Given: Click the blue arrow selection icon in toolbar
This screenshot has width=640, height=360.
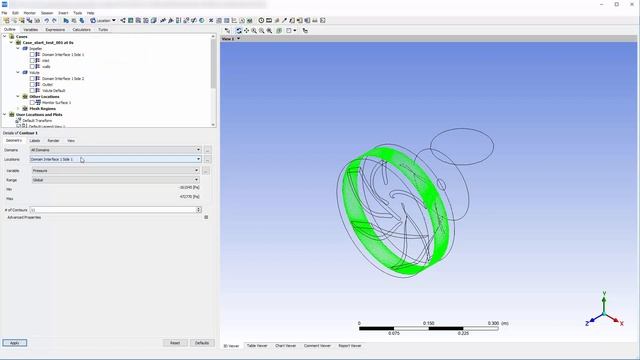Looking at the screenshot, I should [66, 20].
